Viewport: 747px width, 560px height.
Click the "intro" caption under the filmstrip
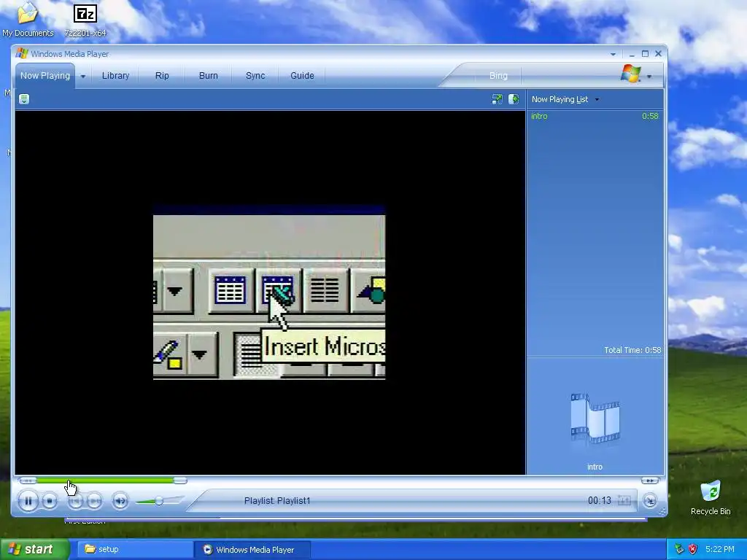click(595, 467)
